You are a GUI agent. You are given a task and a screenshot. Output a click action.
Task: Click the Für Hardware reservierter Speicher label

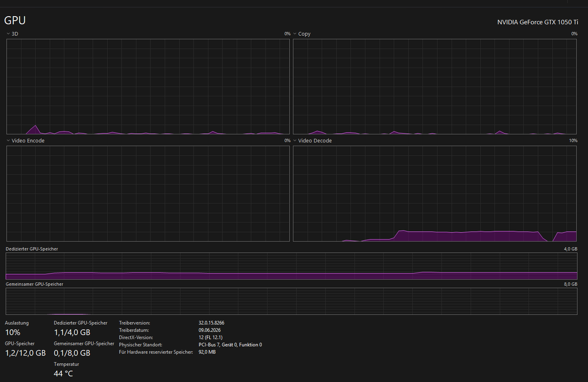coord(156,352)
